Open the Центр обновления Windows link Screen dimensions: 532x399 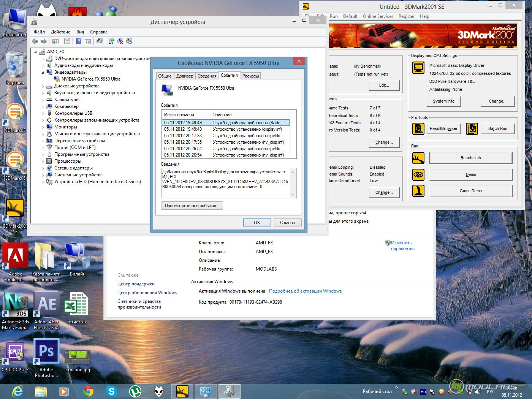(147, 293)
